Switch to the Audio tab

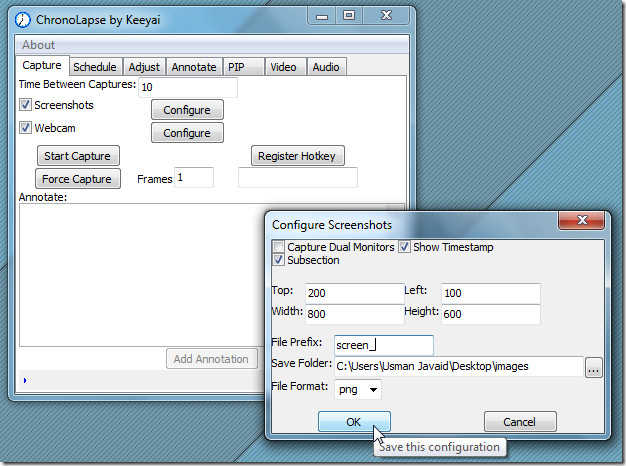coord(326,67)
